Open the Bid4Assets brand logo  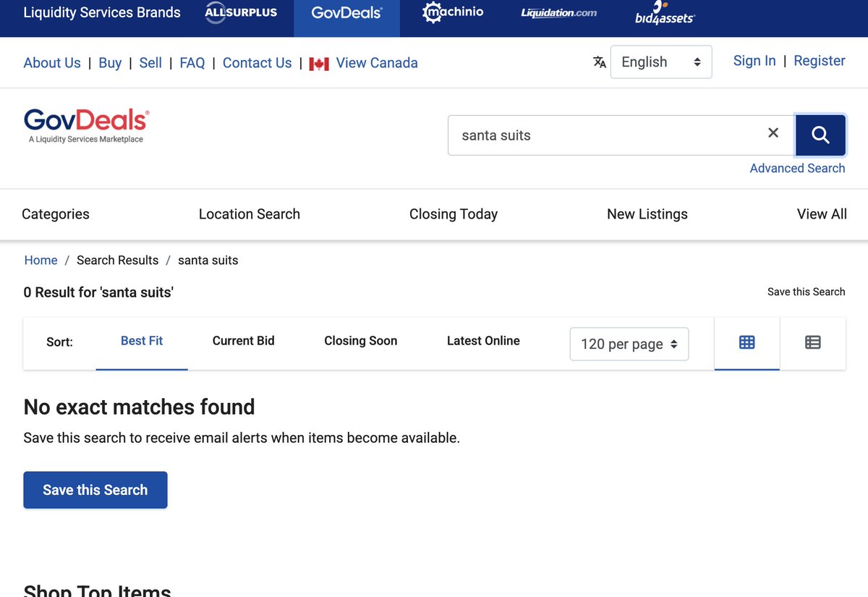coord(665,12)
